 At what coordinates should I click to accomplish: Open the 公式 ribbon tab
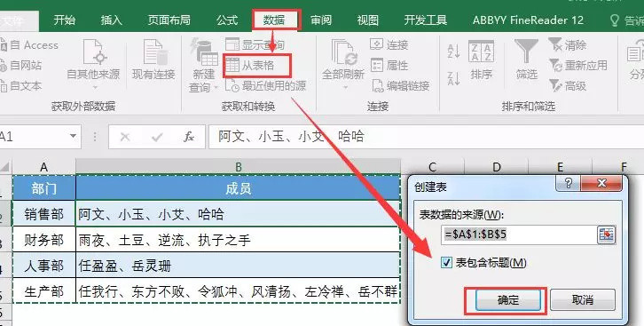click(x=227, y=20)
